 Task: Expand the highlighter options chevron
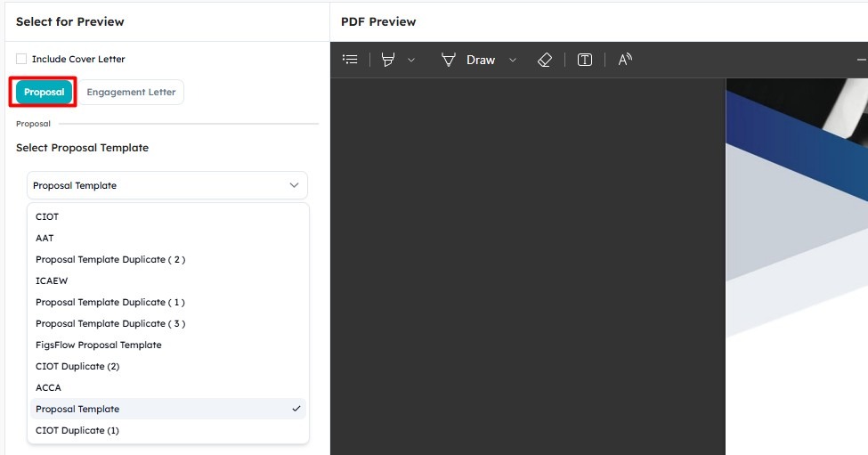pyautogui.click(x=410, y=60)
